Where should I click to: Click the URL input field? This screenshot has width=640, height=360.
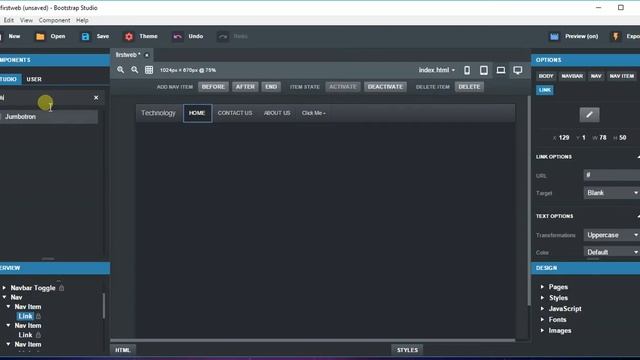tap(611, 175)
